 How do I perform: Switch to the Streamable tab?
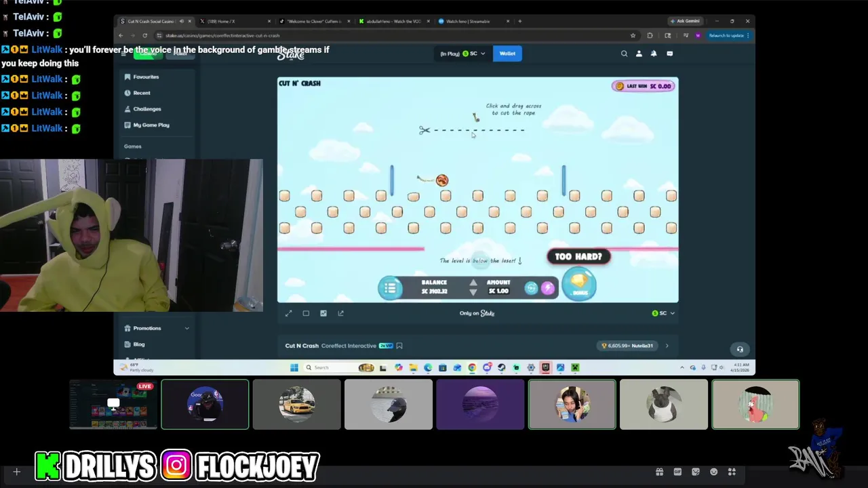click(x=473, y=21)
